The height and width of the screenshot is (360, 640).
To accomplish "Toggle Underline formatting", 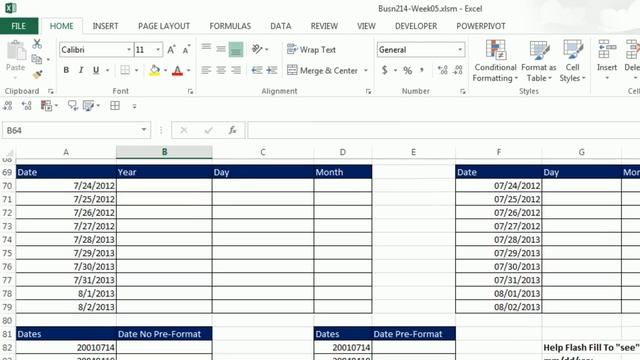I will 96,70.
